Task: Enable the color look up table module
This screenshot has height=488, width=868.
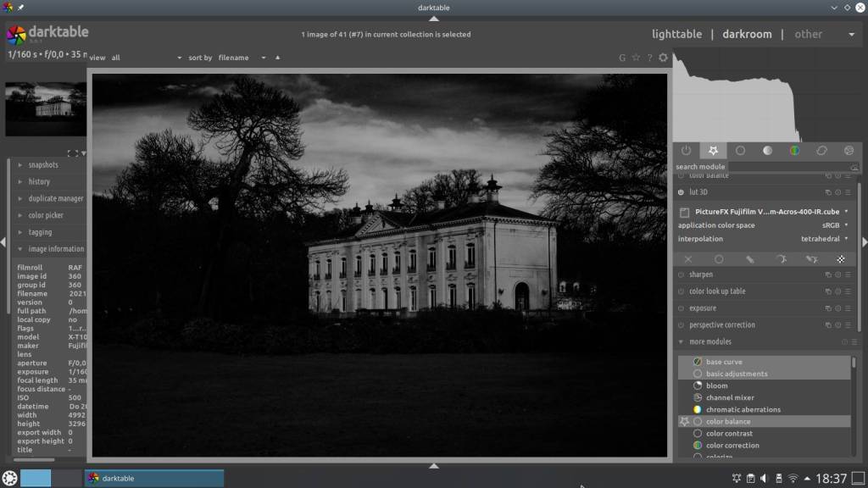Action: (x=681, y=291)
